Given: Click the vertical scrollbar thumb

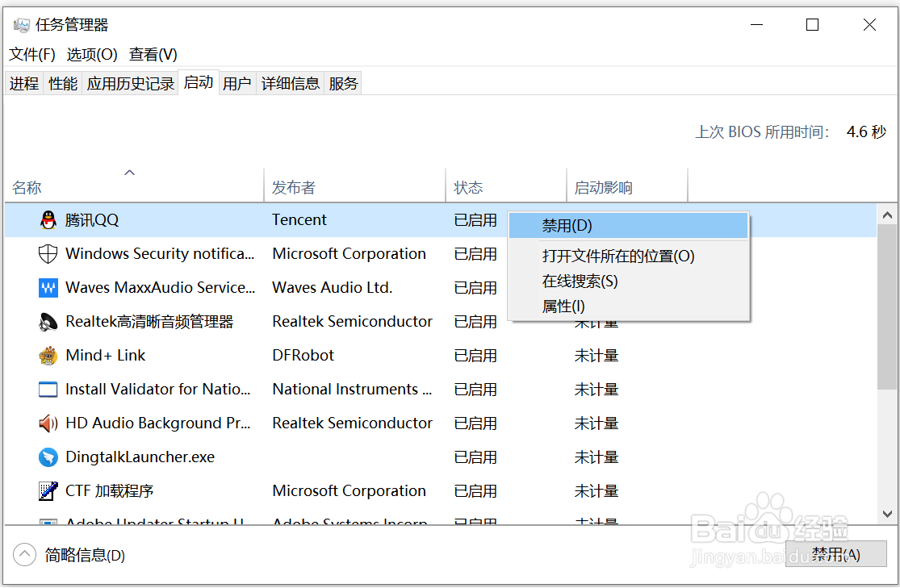Looking at the screenshot, I should [887, 307].
